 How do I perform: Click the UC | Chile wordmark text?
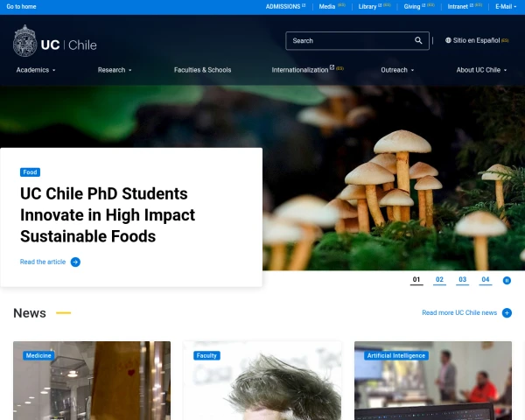pos(68,45)
